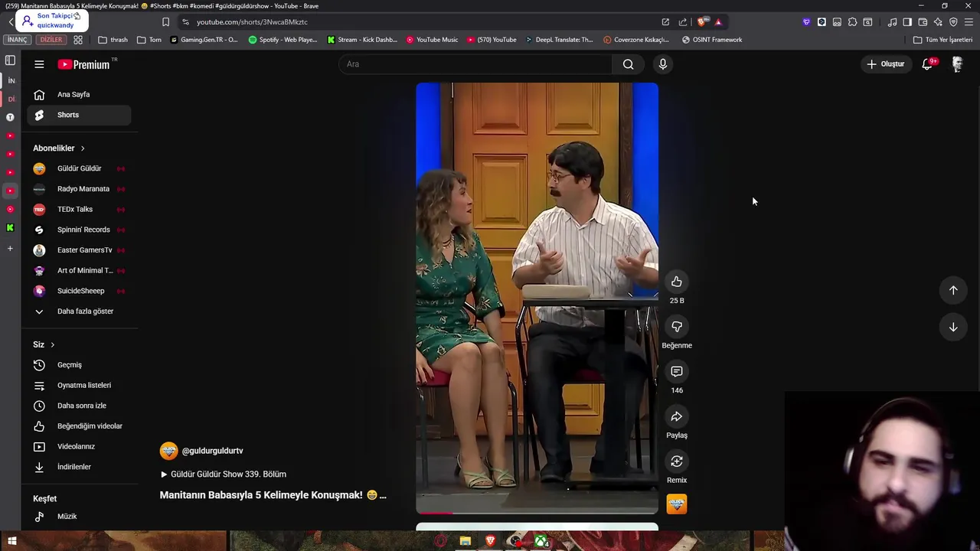Add new vertical tab with plus
Screen dimensions: 980x551
click(x=10, y=249)
